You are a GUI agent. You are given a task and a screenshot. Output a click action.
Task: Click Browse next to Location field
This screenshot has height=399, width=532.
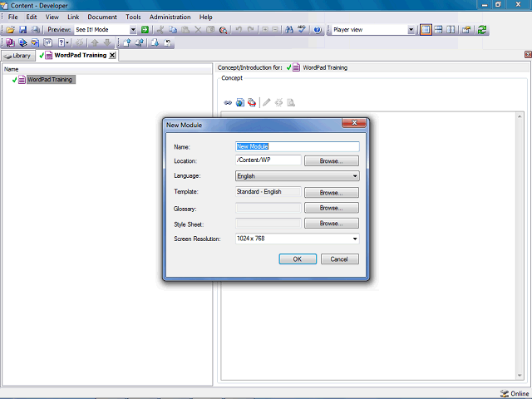(332, 160)
